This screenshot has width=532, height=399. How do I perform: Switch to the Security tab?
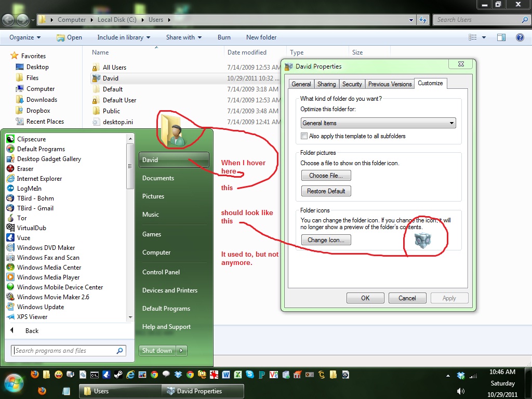coord(352,84)
